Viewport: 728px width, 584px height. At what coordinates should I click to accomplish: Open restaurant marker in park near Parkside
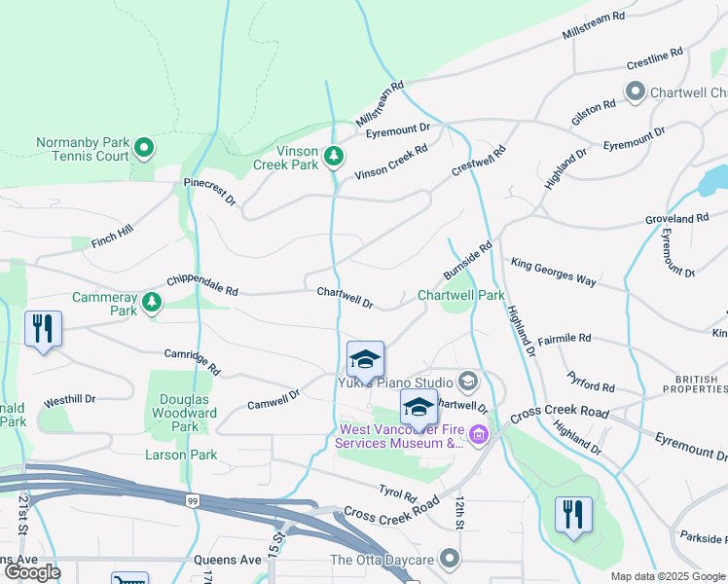[x=574, y=516]
